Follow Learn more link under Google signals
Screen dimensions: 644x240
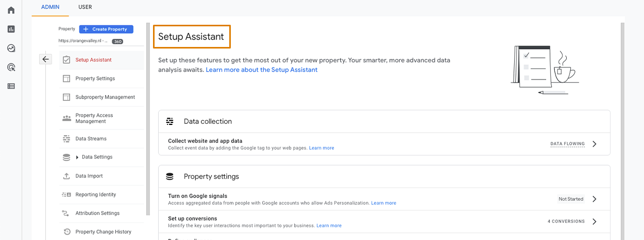coord(384,203)
